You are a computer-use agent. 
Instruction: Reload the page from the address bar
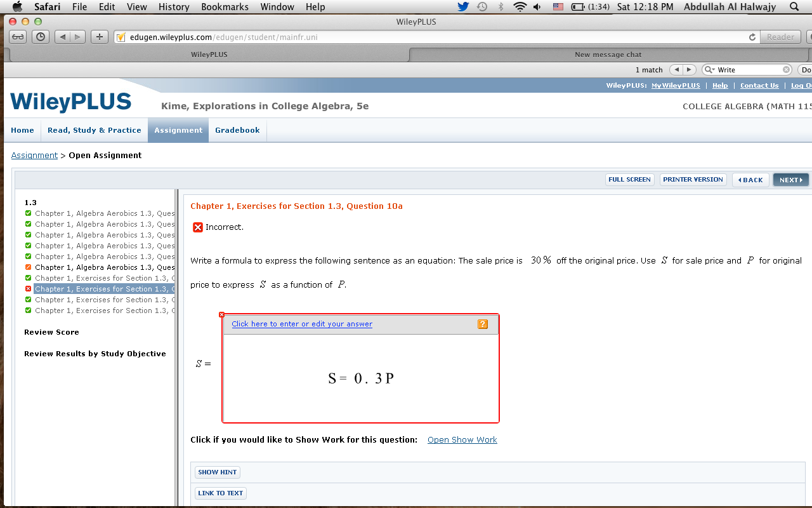click(x=752, y=37)
